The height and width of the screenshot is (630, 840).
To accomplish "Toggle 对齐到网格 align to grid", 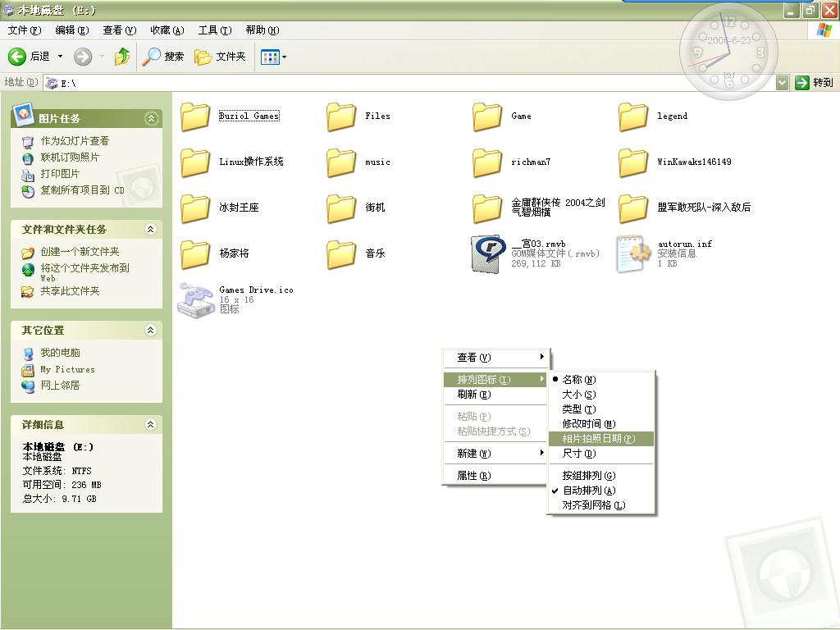I will pyautogui.click(x=600, y=505).
